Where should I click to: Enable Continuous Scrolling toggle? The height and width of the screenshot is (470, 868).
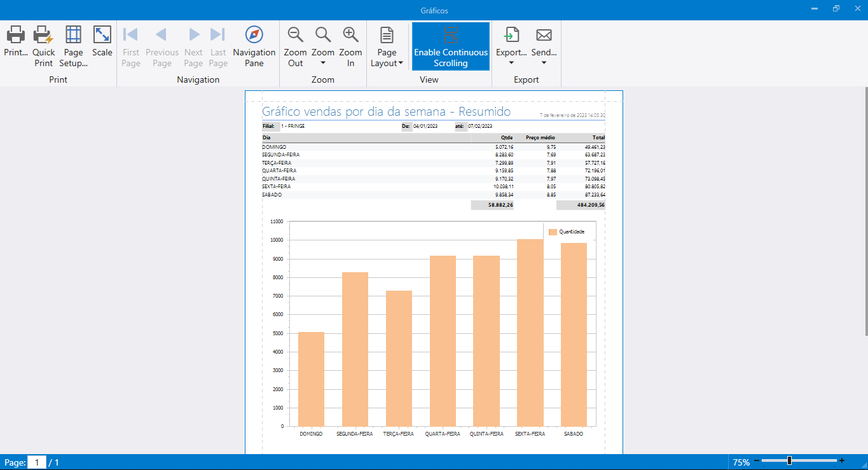tap(451, 46)
